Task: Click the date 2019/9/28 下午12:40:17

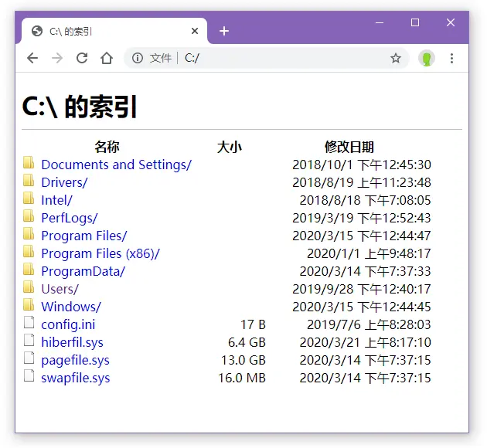Action: 362,289
